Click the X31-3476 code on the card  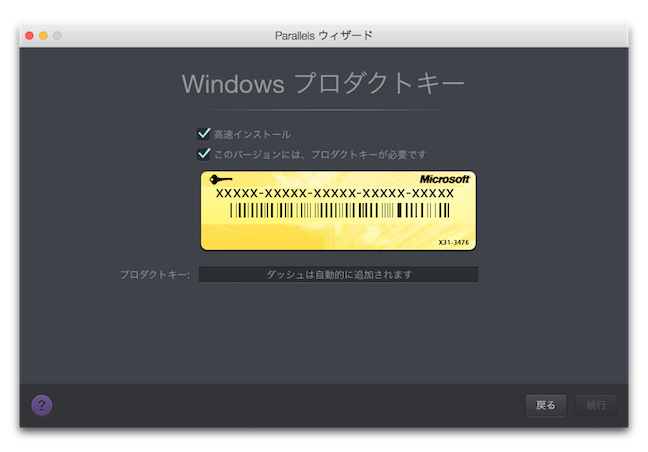[453, 242]
